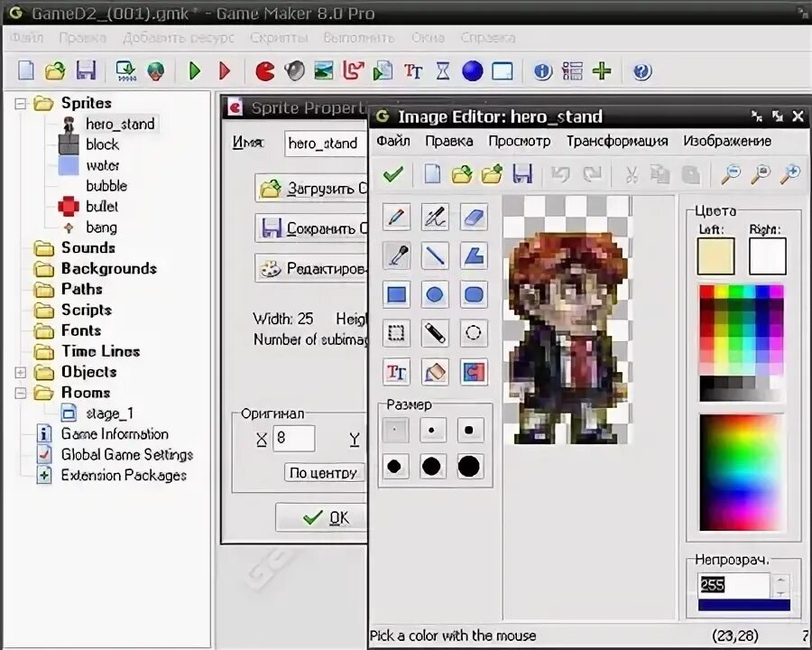Expand the Objects folder
The width and height of the screenshot is (812, 650).
click(20, 372)
